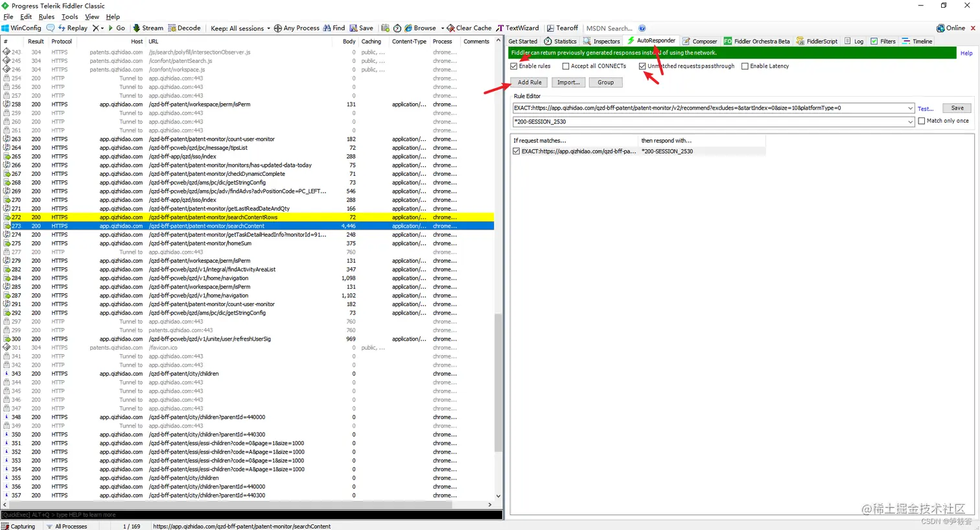Screen dimensions: 980x530
Task: Click the Capturing status indicator
Action: [x=19, y=526]
